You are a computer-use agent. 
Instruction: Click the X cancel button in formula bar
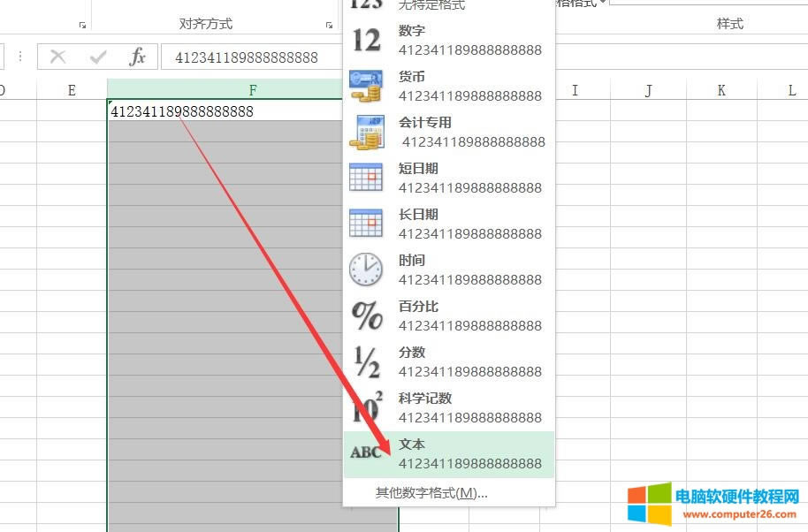(x=57, y=57)
